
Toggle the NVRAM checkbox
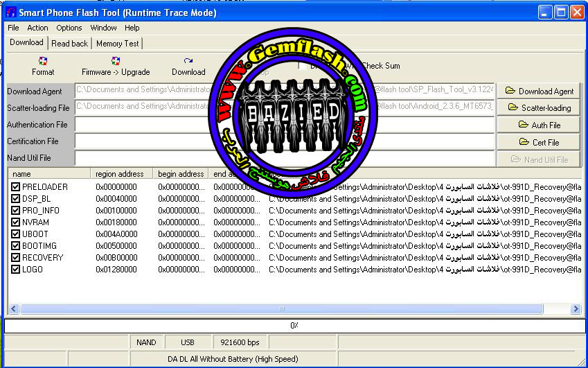pos(15,222)
